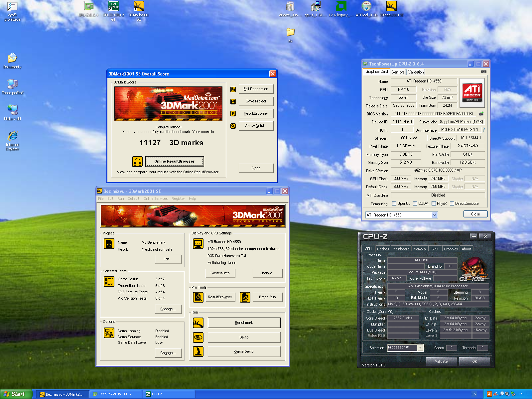532x399 pixels.
Task: Click the icon beside Batch Run
Action: point(245,297)
